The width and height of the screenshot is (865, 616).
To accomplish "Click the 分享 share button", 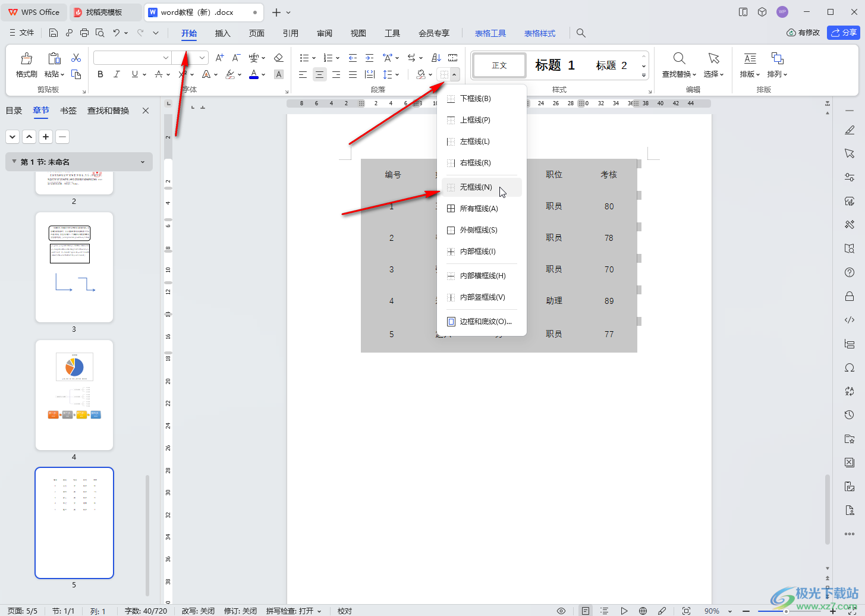I will (x=844, y=33).
